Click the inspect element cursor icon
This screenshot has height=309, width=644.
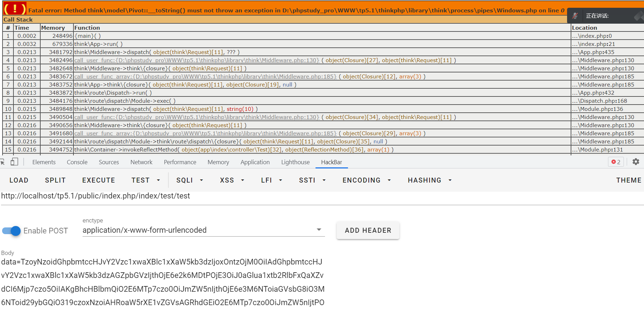pyautogui.click(x=2, y=162)
